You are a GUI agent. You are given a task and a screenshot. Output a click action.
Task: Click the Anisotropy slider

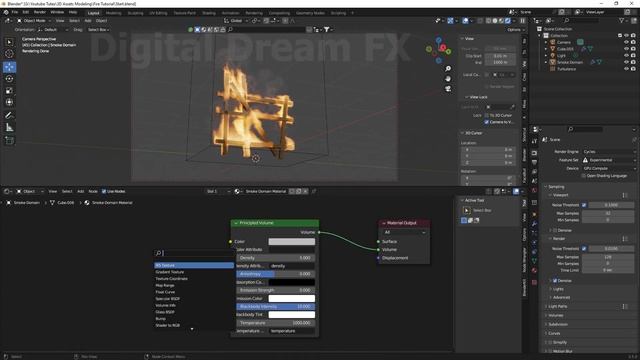point(276,274)
